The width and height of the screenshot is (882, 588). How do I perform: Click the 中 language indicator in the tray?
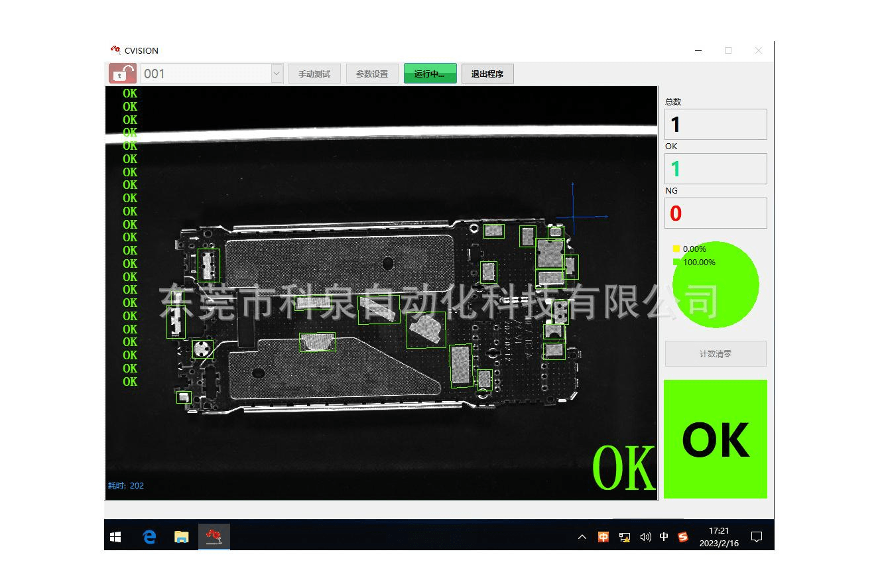[664, 537]
